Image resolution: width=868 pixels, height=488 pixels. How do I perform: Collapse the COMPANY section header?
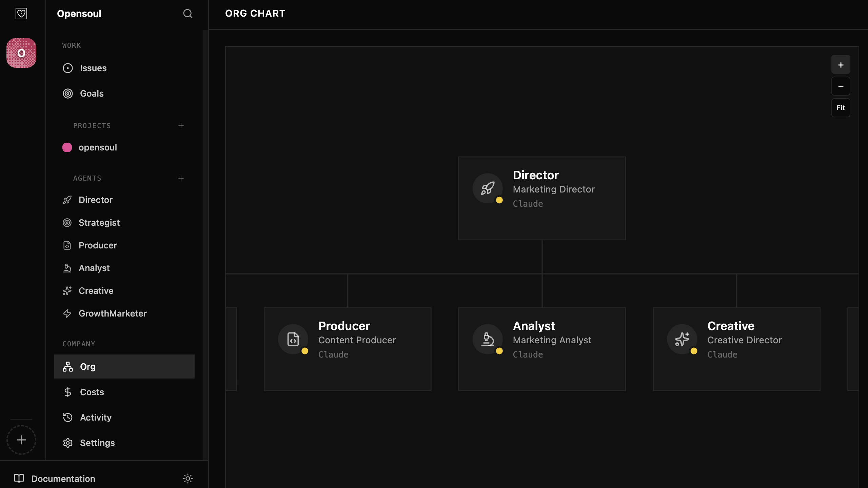tap(79, 344)
